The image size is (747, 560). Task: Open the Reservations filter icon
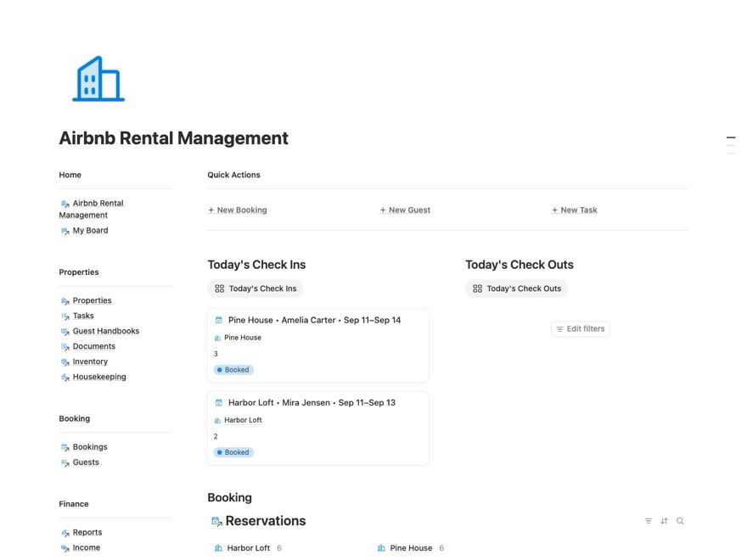pyautogui.click(x=649, y=521)
